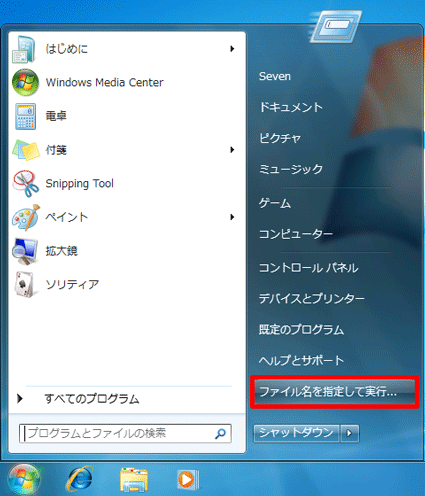Click the Windows Media Center label
Image resolution: width=425 pixels, height=496 pixels.
pyautogui.click(x=104, y=82)
